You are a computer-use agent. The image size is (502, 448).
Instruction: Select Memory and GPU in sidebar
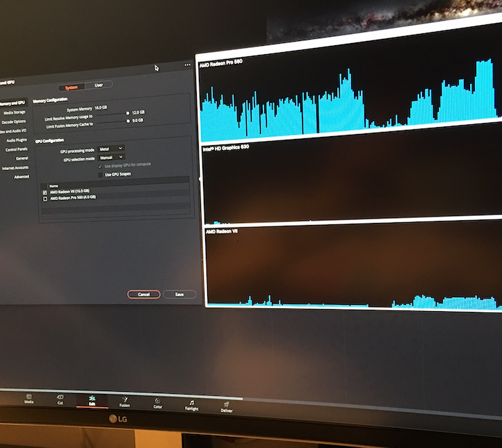[12, 103]
